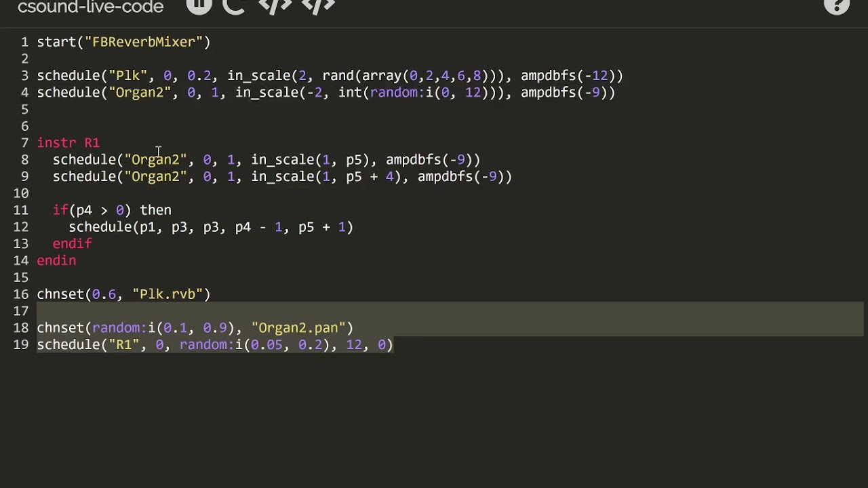Click the "Organ2.pan" chnset line

pos(195,328)
